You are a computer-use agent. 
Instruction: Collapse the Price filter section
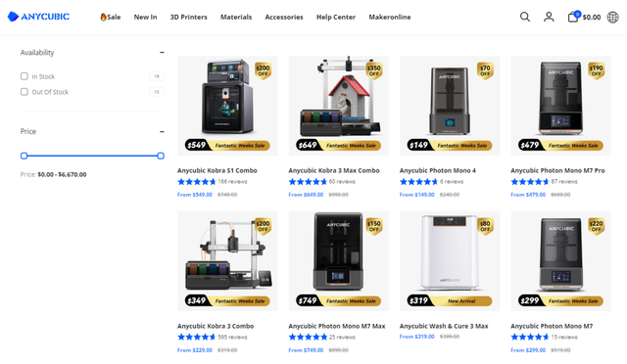[x=162, y=131]
